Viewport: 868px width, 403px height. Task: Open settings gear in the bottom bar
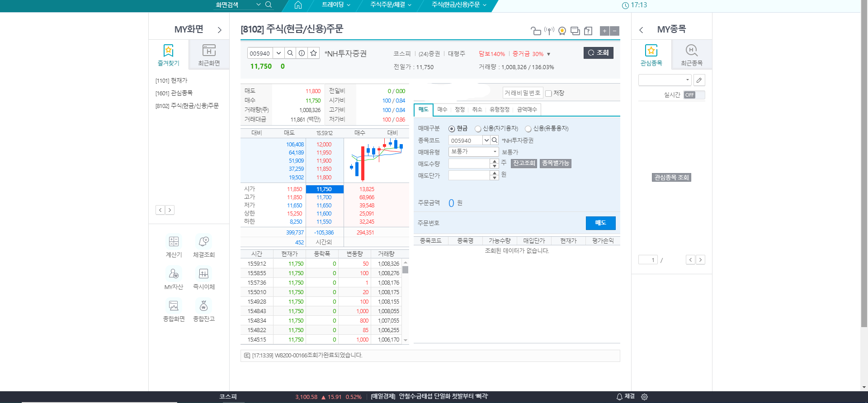point(644,397)
